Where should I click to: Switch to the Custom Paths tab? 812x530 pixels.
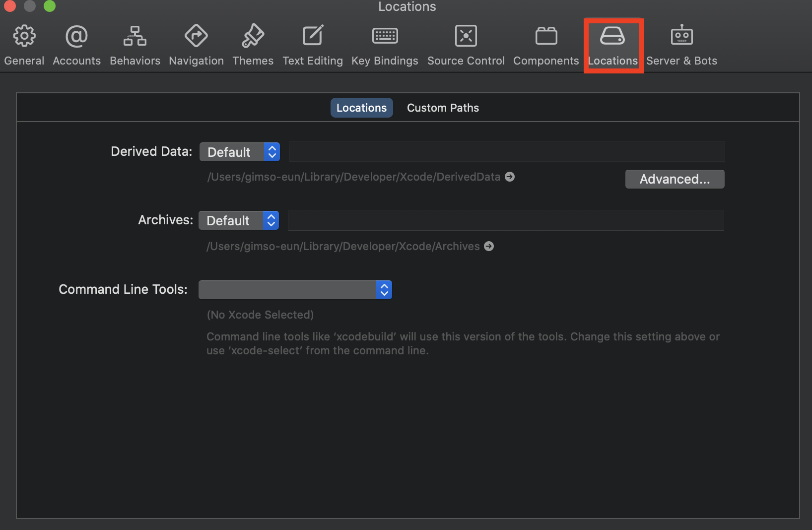[x=443, y=108]
